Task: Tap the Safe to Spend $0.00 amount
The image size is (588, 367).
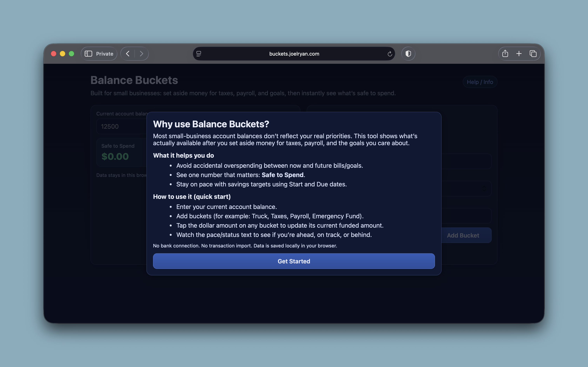Action: [115, 156]
